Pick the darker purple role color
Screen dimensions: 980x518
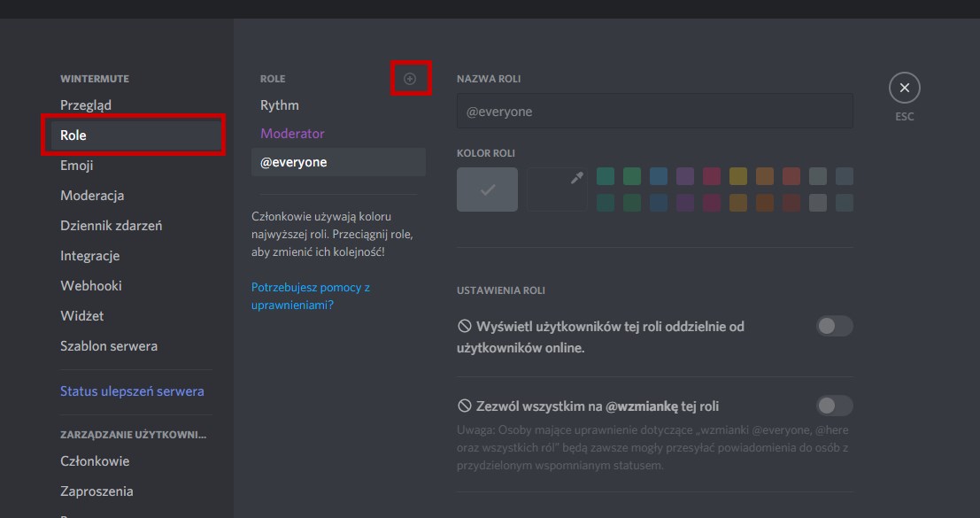(685, 203)
